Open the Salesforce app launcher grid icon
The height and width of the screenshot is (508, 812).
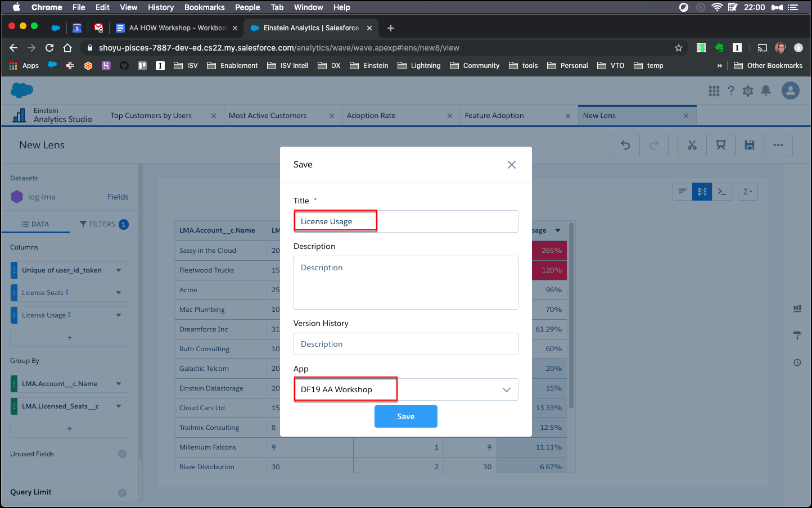click(714, 90)
